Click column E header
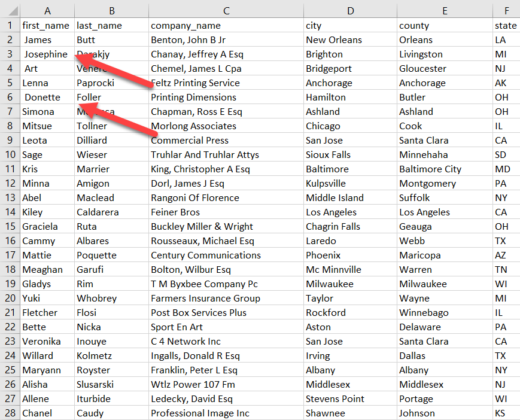Image resolution: width=520 pixels, height=420 pixels. pos(445,10)
